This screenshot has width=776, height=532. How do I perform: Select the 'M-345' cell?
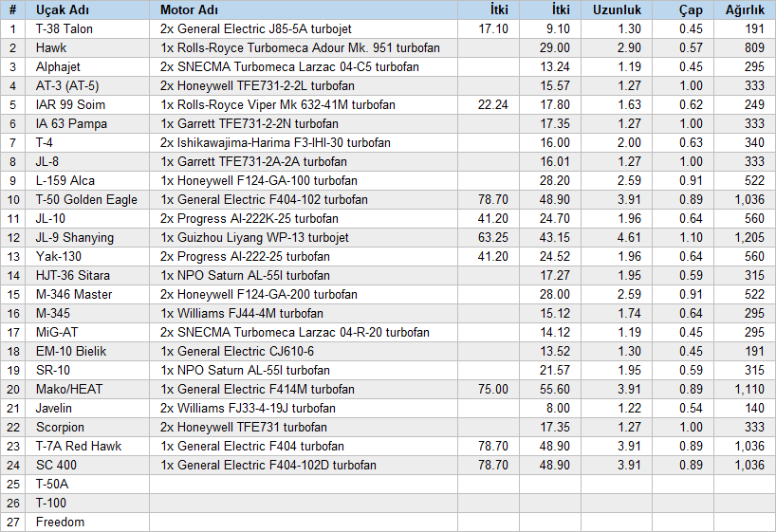point(87,314)
